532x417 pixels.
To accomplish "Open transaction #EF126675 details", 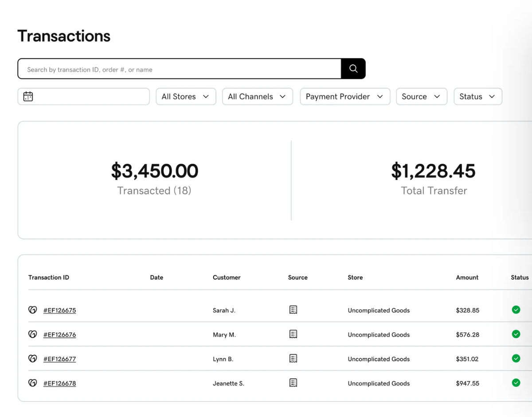I will 59,310.
